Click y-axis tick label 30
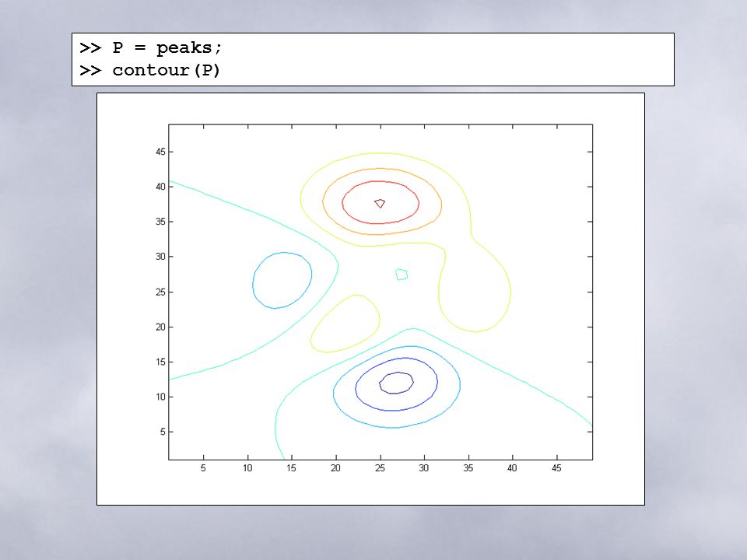 tap(160, 257)
